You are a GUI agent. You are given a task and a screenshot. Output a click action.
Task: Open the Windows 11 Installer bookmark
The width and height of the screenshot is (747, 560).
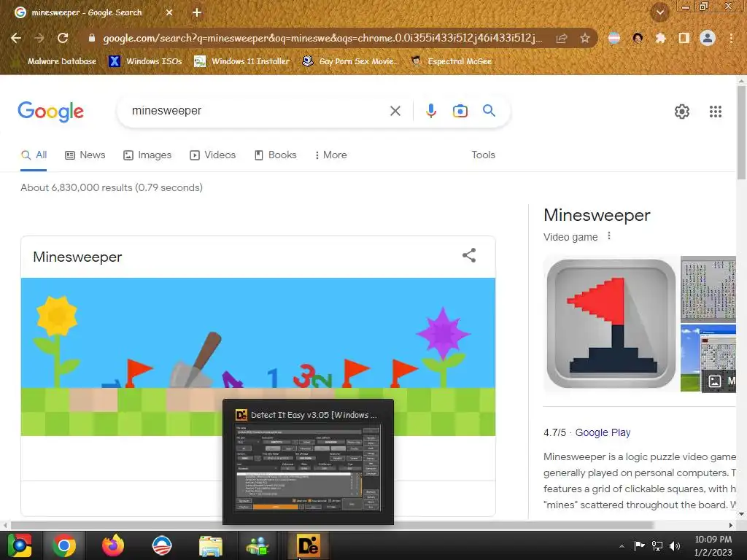click(242, 61)
